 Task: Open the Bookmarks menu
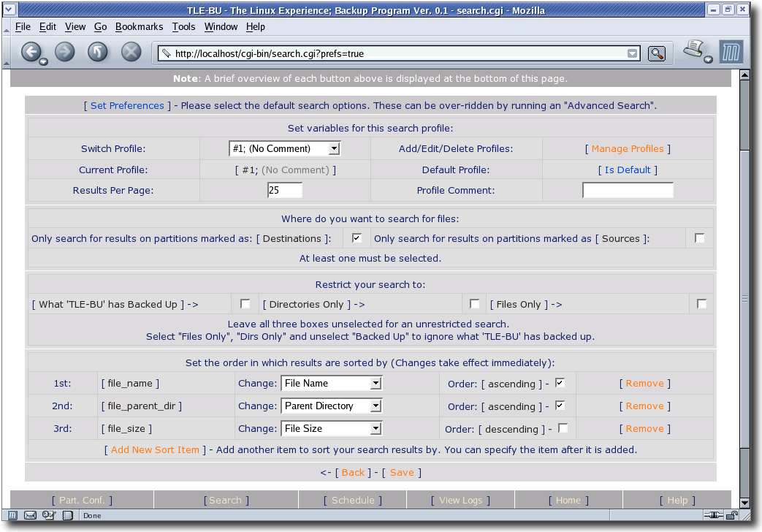coord(139,27)
